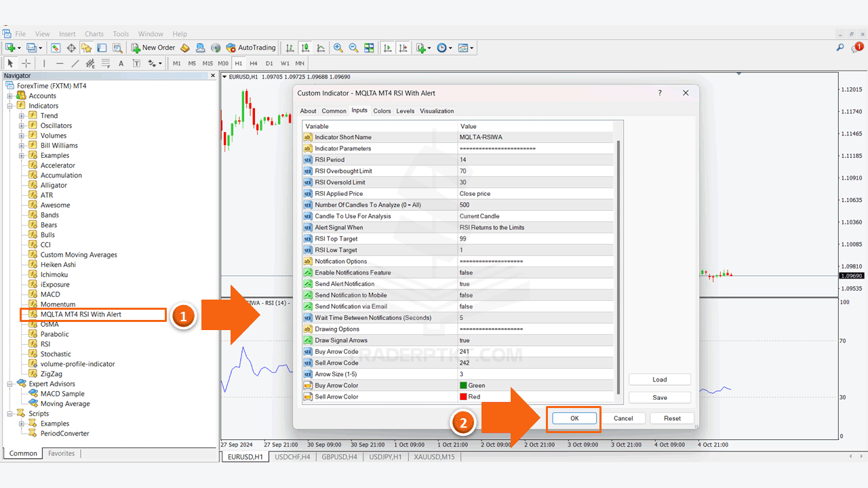This screenshot has width=868, height=488.
Task: Open the new chart dropdown arrow
Action: click(x=19, y=48)
